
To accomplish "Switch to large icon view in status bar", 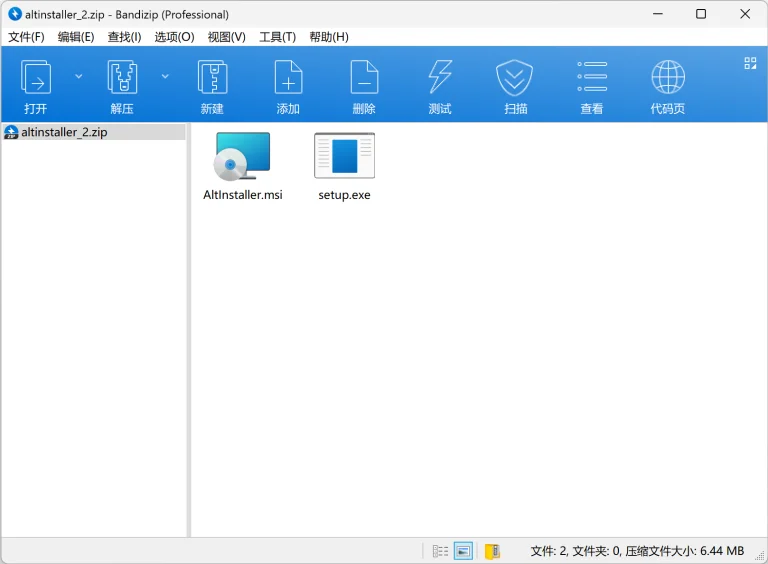I will [463, 551].
